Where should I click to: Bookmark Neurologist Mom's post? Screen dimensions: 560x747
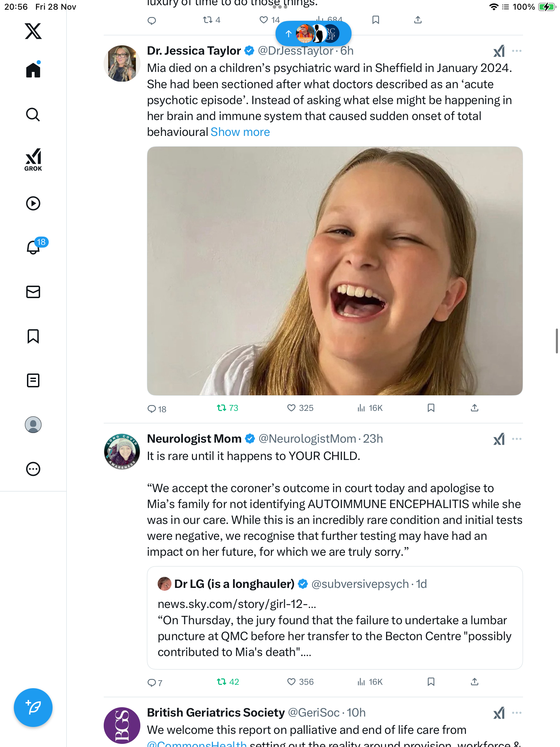pyautogui.click(x=431, y=682)
